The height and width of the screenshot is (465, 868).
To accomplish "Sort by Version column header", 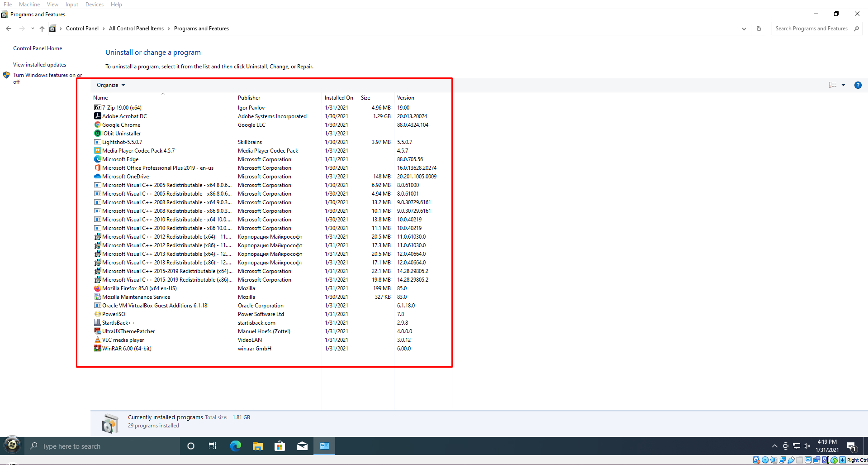I will coord(423,98).
